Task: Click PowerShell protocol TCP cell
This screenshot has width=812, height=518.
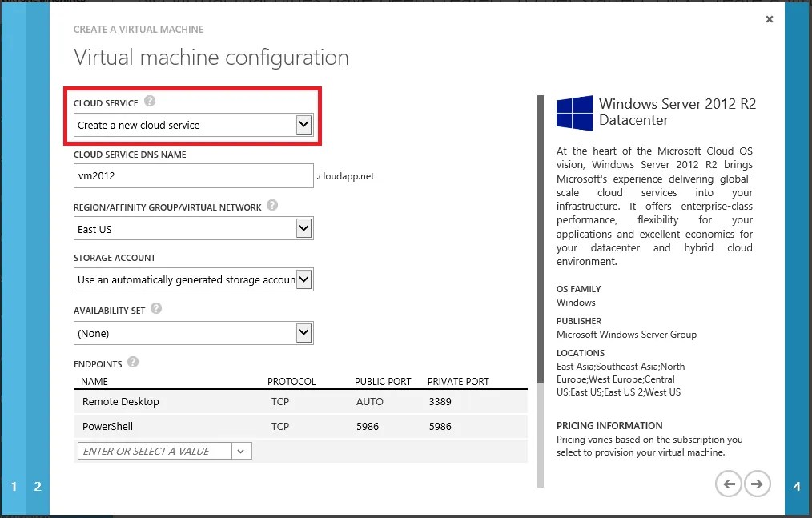Action: [x=280, y=426]
